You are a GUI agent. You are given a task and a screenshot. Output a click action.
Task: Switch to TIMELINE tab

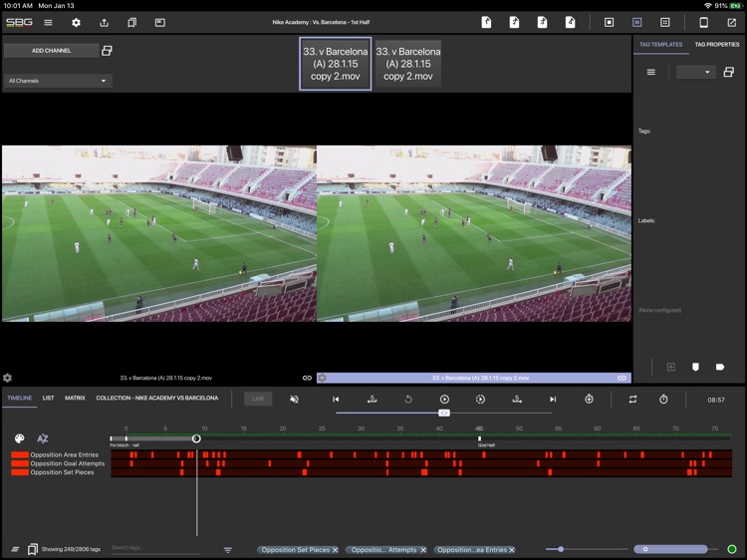coord(20,398)
